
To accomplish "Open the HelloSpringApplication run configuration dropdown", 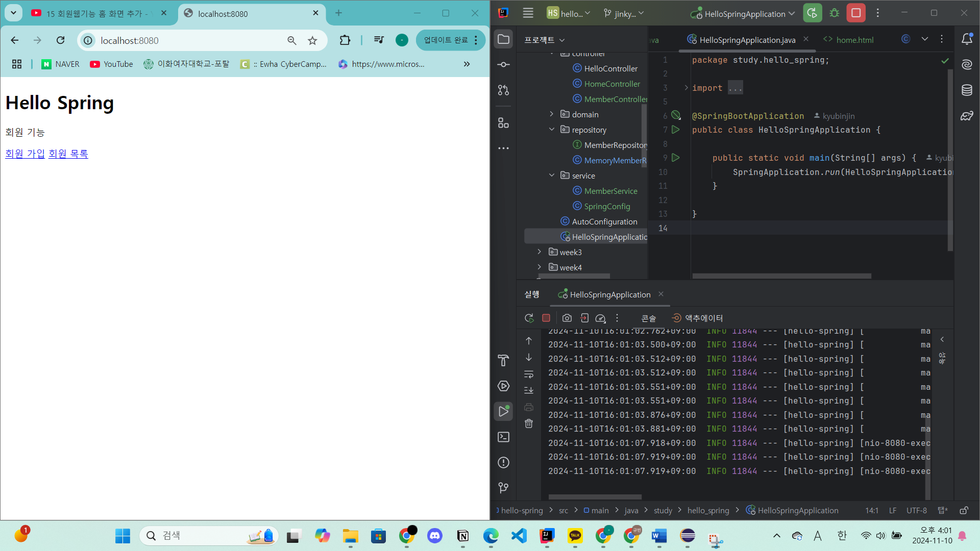I will point(743,14).
